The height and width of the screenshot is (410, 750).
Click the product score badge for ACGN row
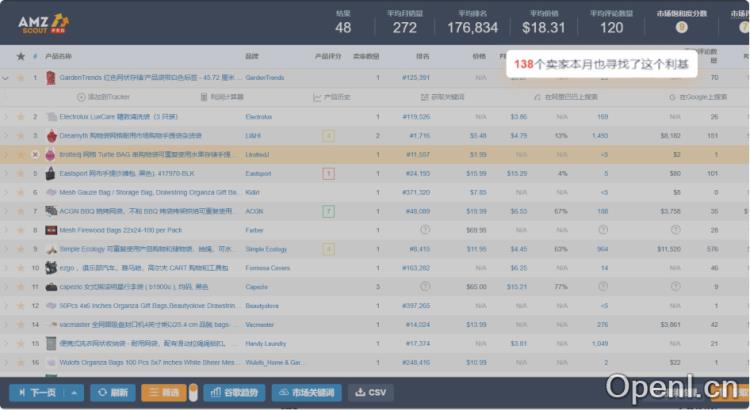[x=327, y=211]
